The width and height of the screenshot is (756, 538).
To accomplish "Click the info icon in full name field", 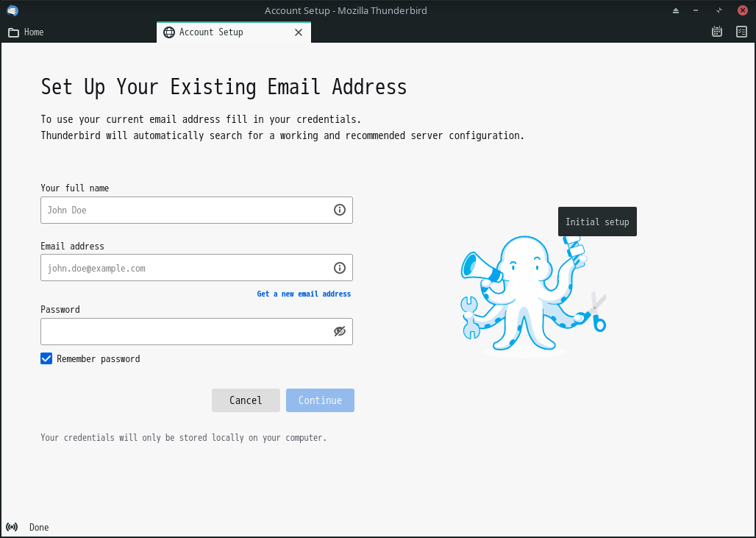I will point(340,210).
